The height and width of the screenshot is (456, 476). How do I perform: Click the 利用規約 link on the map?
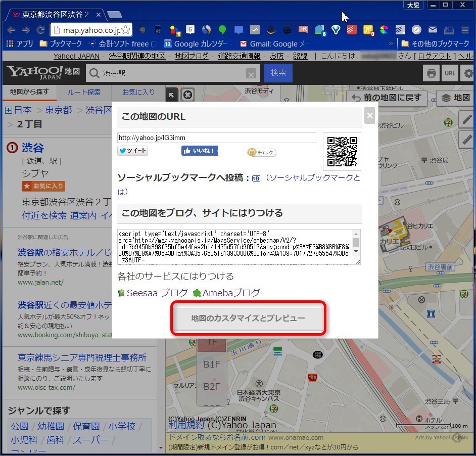186,425
